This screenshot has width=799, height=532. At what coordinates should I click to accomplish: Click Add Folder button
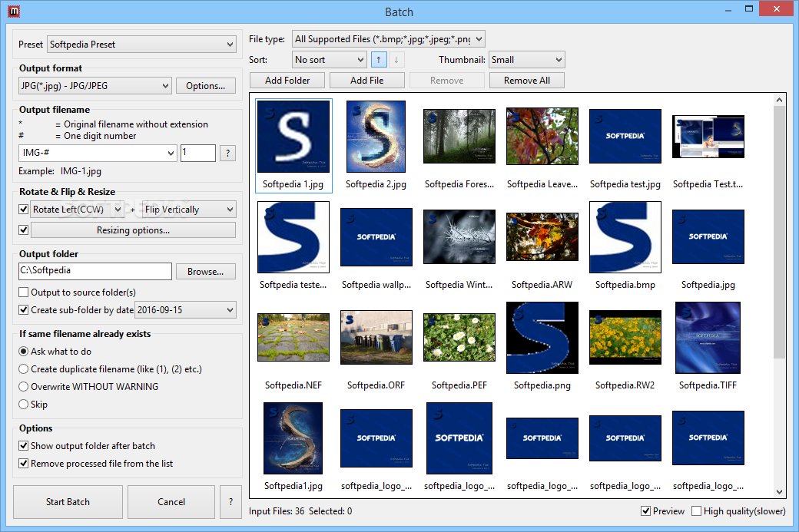(287, 81)
